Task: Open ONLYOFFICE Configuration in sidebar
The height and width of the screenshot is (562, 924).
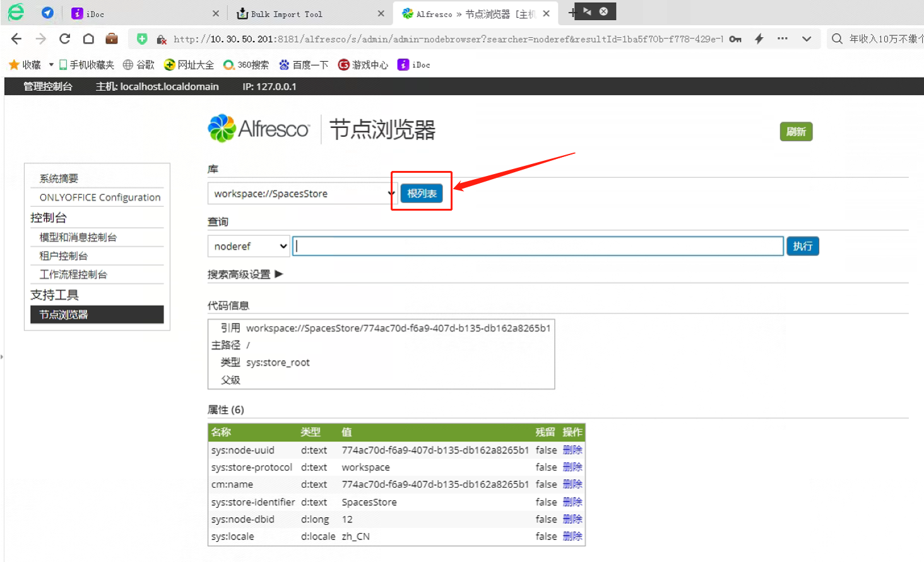Action: (x=100, y=197)
